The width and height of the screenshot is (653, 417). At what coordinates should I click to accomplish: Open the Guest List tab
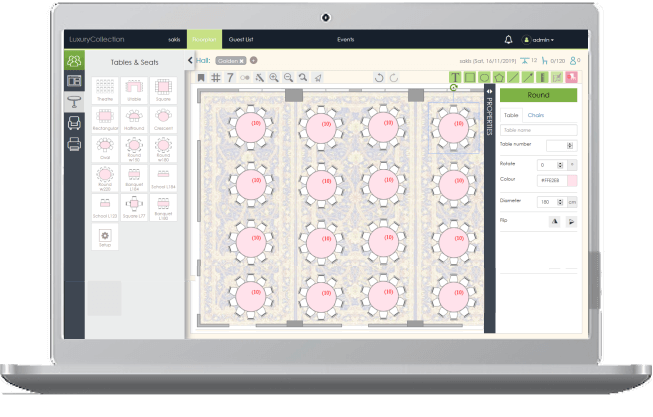coord(241,40)
